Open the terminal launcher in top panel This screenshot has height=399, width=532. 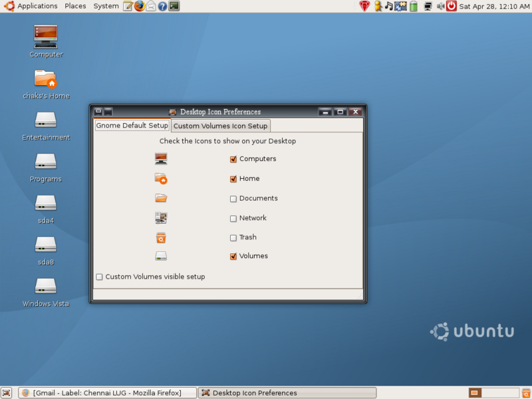pyautogui.click(x=174, y=6)
